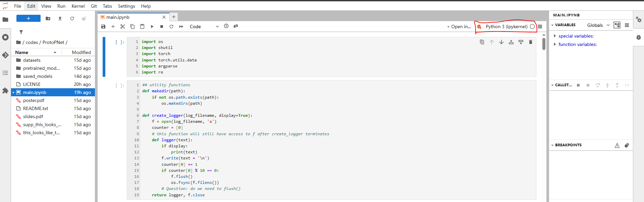Screen dimensions: 644x202
Task: Expand the special variables tree item
Action: (x=555, y=36)
